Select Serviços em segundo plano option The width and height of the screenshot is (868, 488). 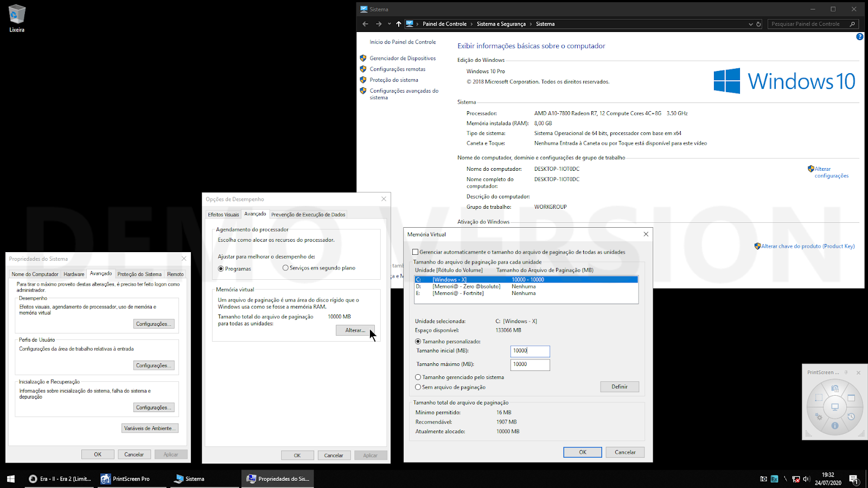point(285,268)
